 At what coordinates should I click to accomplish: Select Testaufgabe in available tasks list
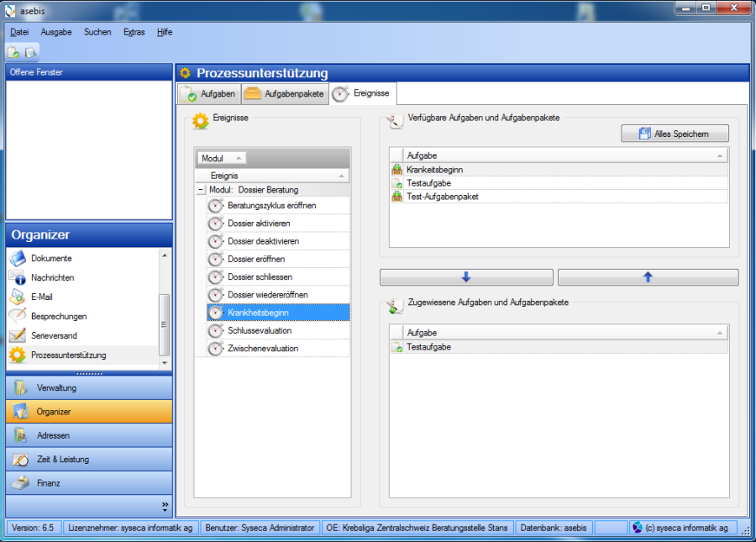point(559,183)
